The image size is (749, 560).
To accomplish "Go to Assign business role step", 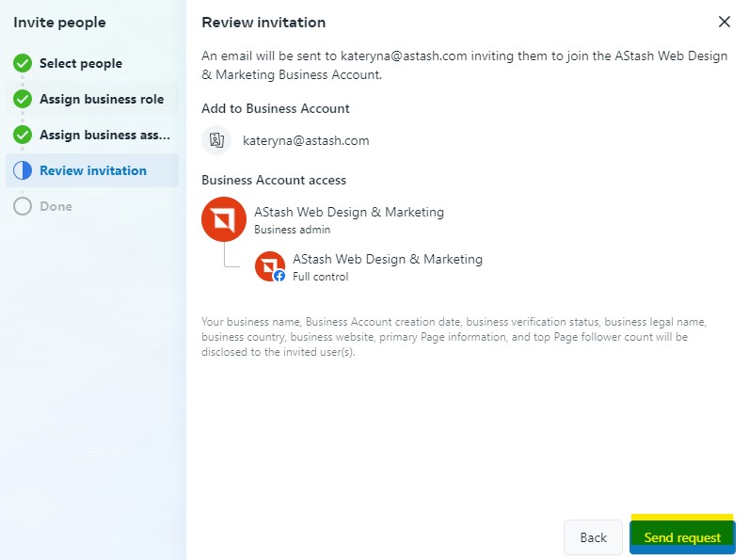I will click(102, 100).
